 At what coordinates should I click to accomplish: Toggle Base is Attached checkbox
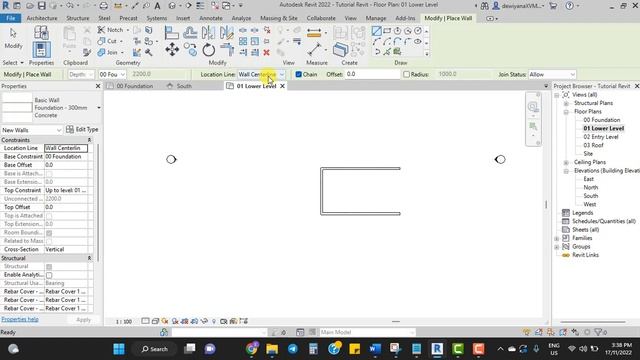[49, 173]
